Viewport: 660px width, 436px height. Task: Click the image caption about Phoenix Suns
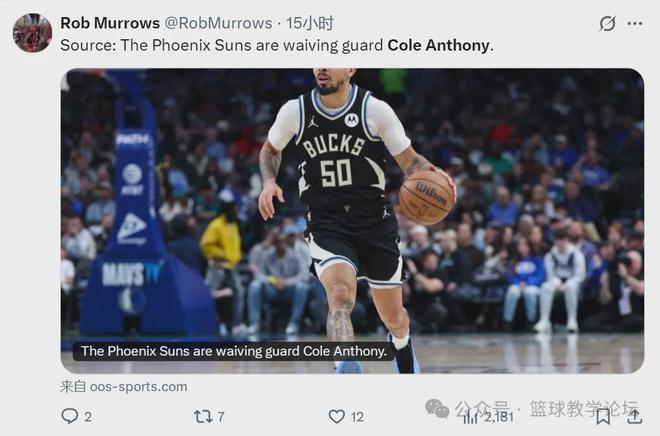(233, 351)
